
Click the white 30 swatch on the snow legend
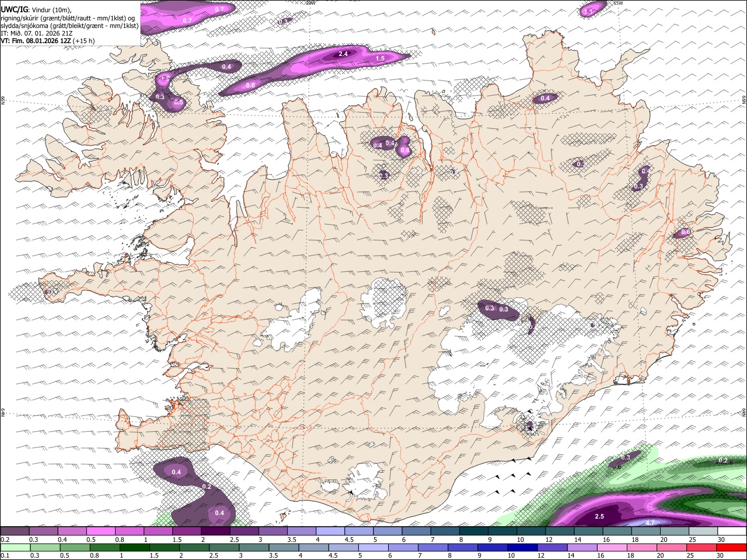732,531
